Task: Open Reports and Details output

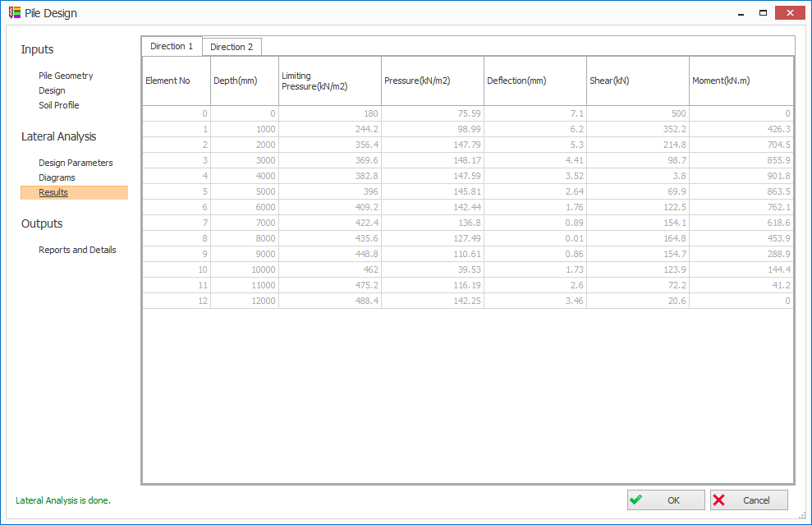Action: [77, 250]
